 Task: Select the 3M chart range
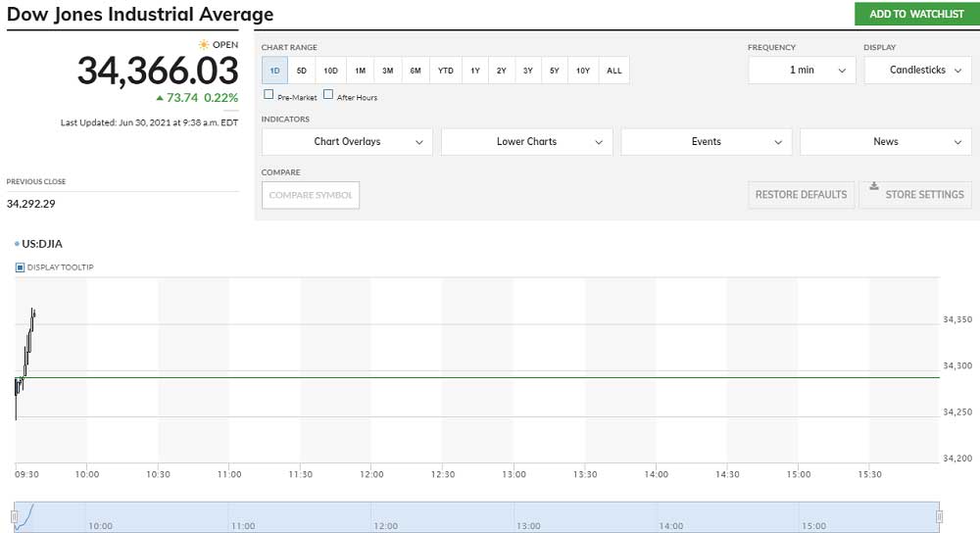click(x=388, y=71)
